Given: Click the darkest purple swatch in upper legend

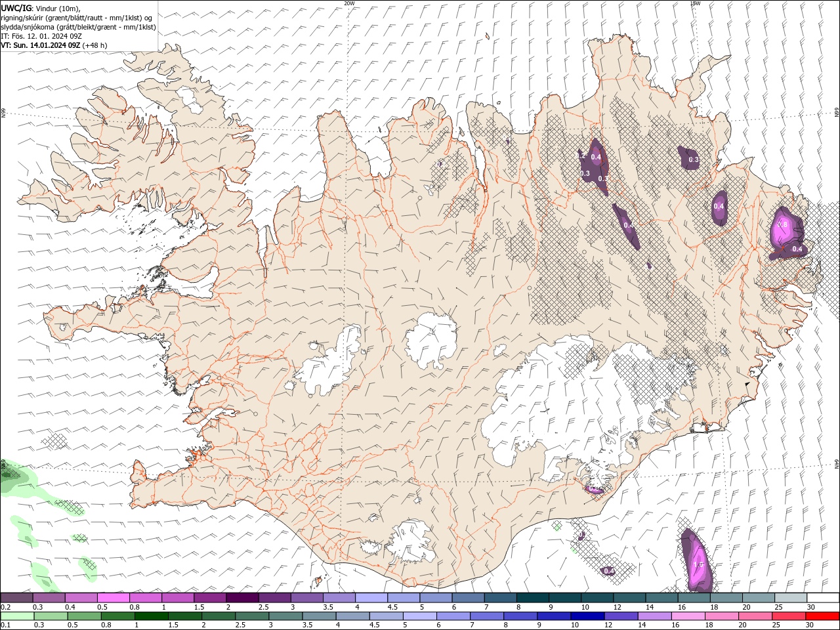Looking at the screenshot, I should pyautogui.click(x=242, y=598).
